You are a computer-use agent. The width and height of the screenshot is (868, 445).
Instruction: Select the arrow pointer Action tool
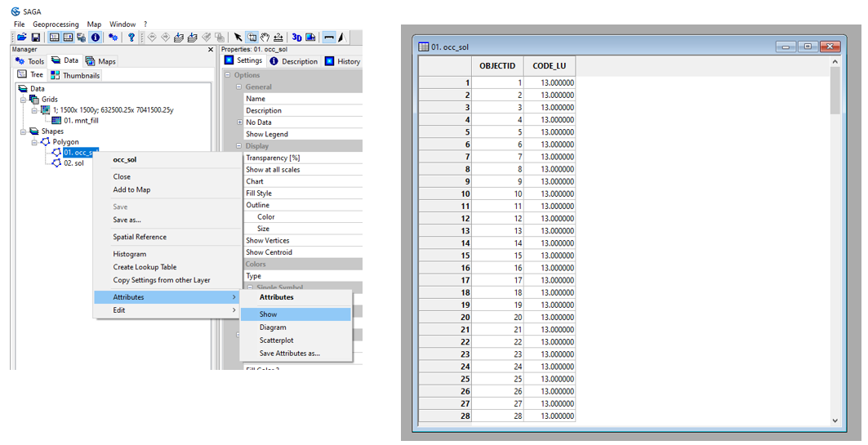tap(238, 38)
